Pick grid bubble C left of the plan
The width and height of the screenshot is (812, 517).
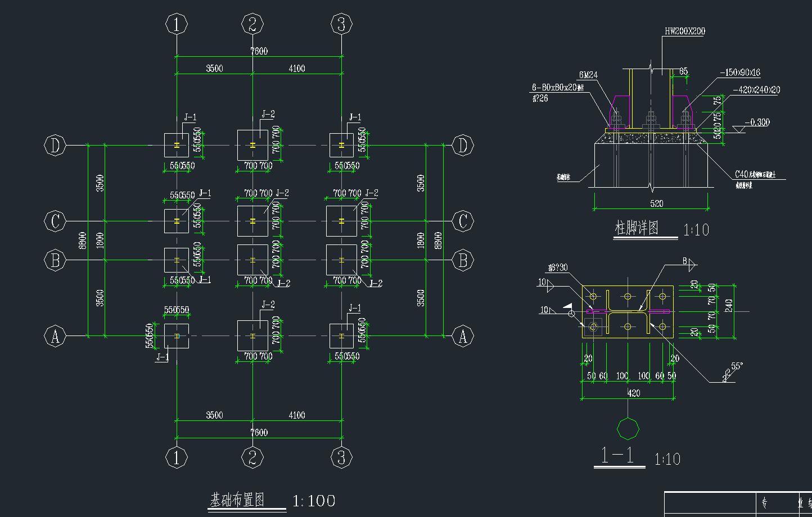point(55,221)
